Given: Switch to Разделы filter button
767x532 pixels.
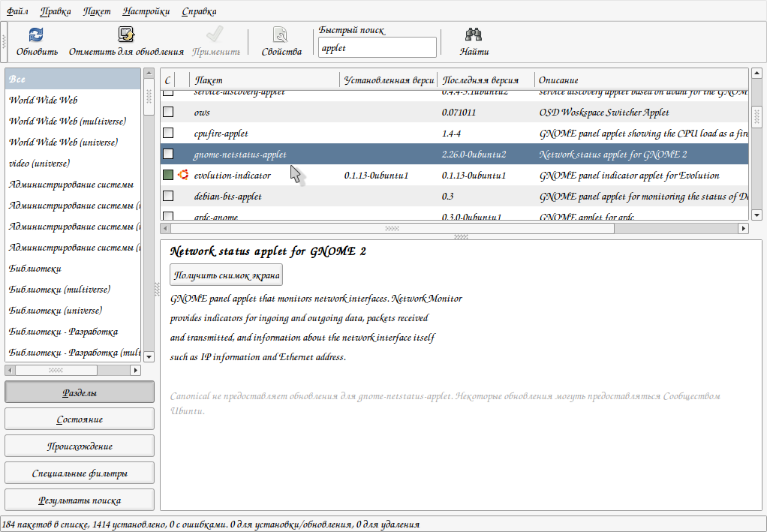Looking at the screenshot, I should click(80, 392).
